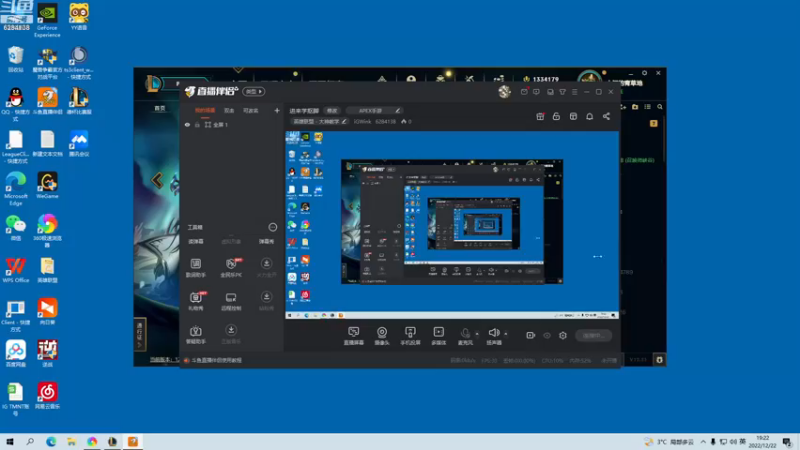Open the user avatar in Douyu title bar
Image resolution: width=800 pixels, height=450 pixels.
tap(504, 91)
